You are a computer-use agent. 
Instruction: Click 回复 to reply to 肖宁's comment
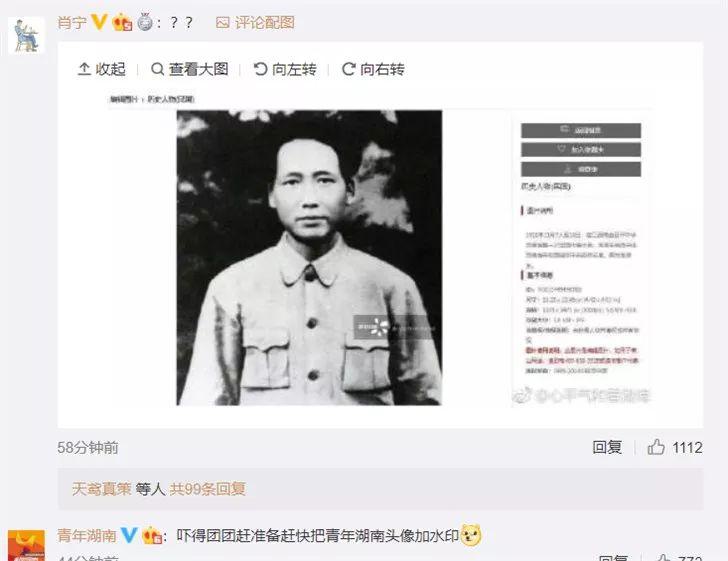pos(607,447)
